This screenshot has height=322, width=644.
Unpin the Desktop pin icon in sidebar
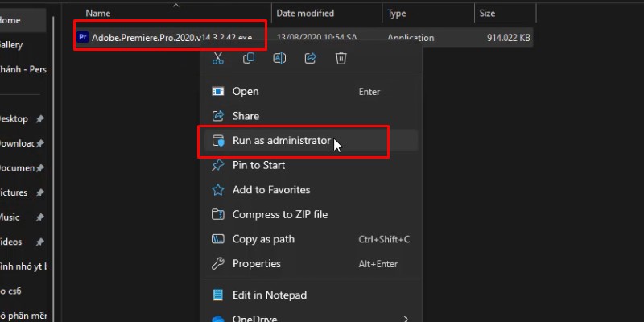pyautogui.click(x=40, y=119)
